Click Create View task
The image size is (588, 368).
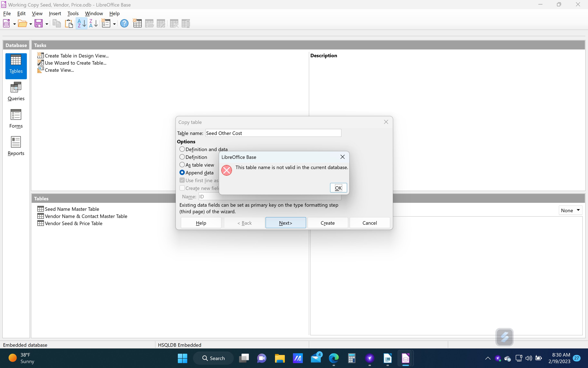click(x=56, y=70)
